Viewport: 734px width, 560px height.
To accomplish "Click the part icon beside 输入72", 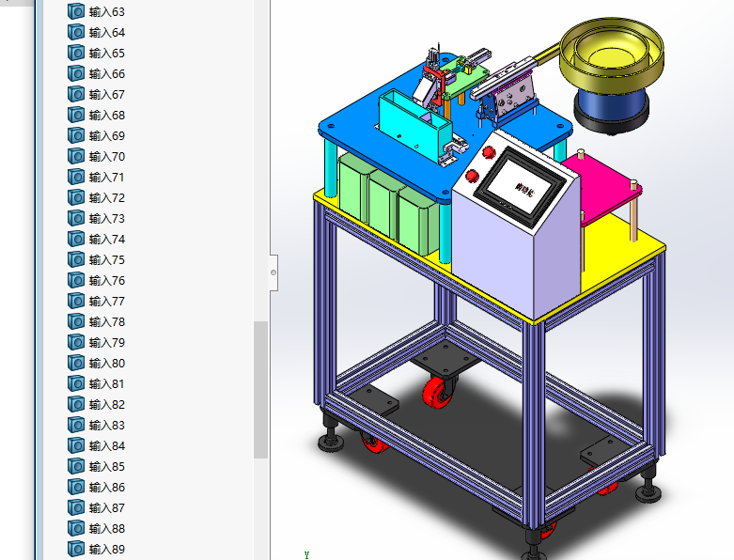I will point(76,197).
